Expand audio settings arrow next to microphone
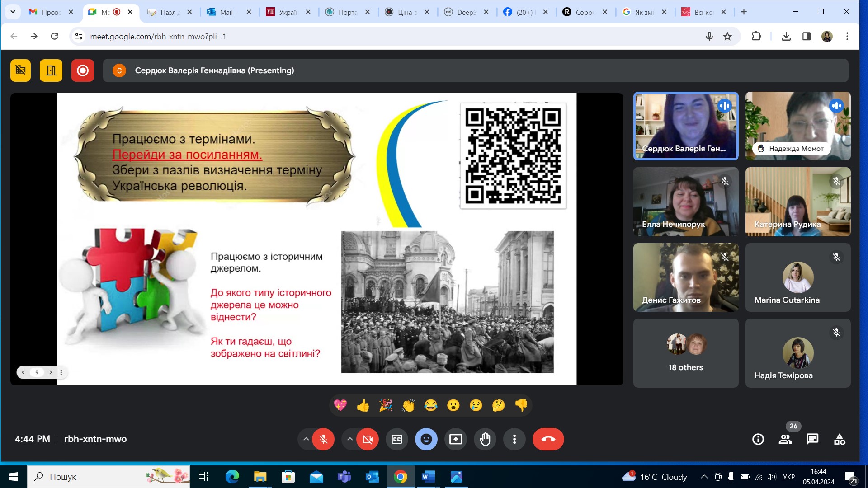 click(x=306, y=439)
